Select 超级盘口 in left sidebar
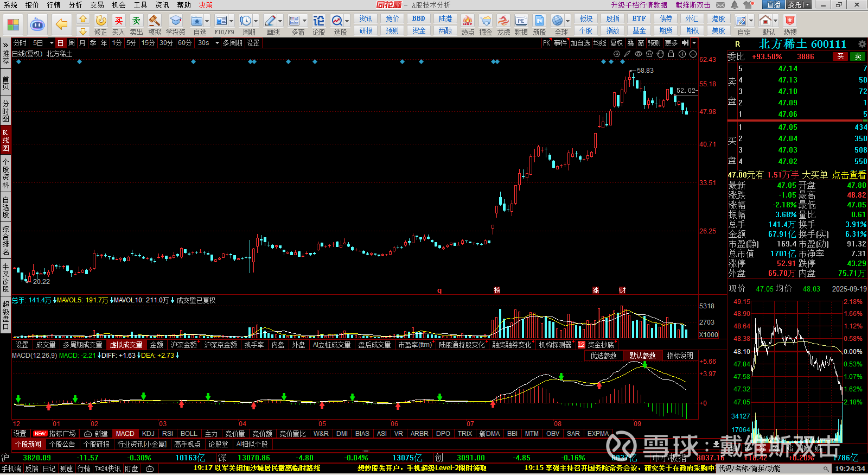 point(5,315)
